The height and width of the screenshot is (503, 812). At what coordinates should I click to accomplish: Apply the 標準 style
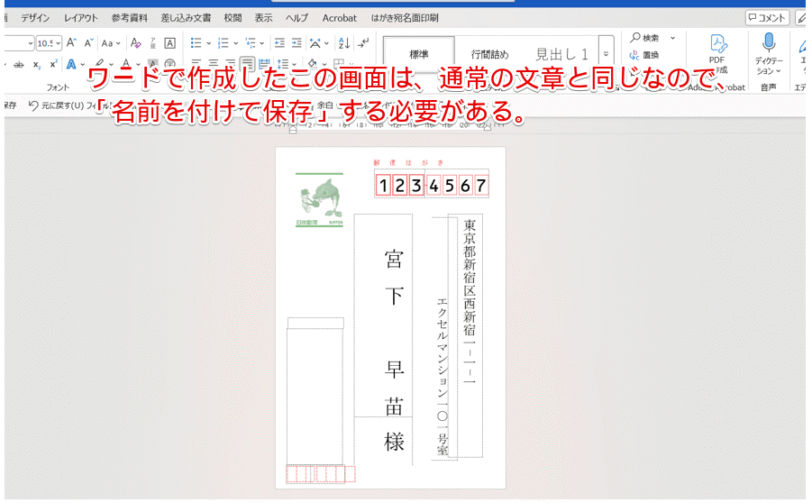[419, 54]
